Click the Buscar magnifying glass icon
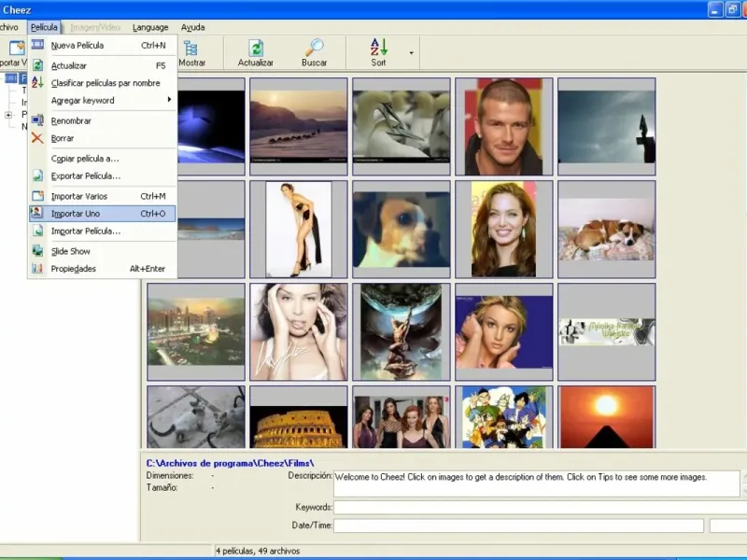747x560 pixels. [x=315, y=48]
